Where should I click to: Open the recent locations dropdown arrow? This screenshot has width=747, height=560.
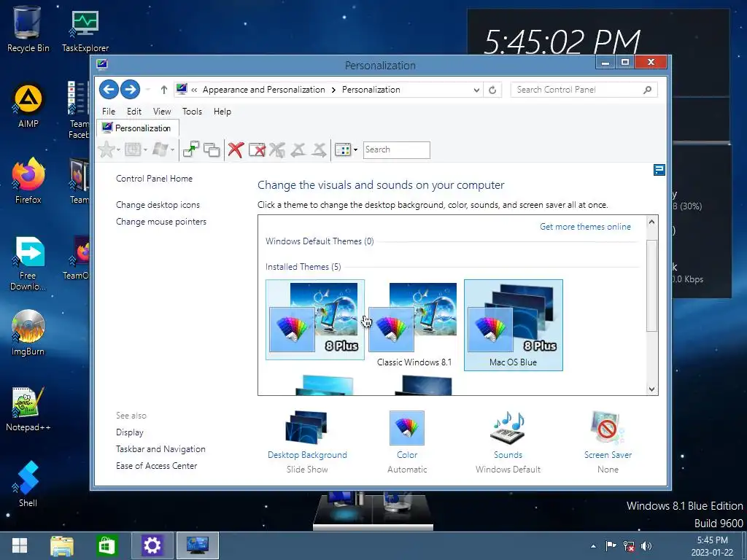click(147, 90)
